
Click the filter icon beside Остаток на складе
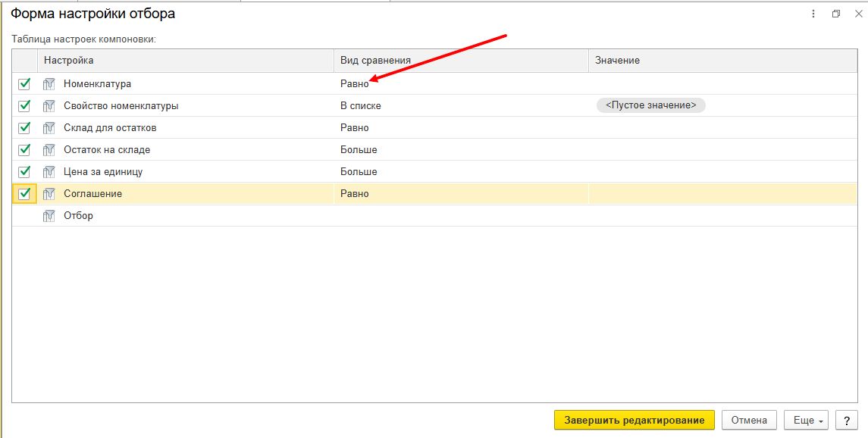50,150
